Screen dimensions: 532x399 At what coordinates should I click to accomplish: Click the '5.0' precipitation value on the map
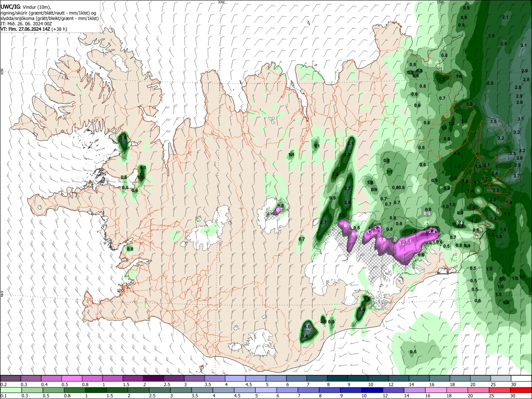pos(307,328)
